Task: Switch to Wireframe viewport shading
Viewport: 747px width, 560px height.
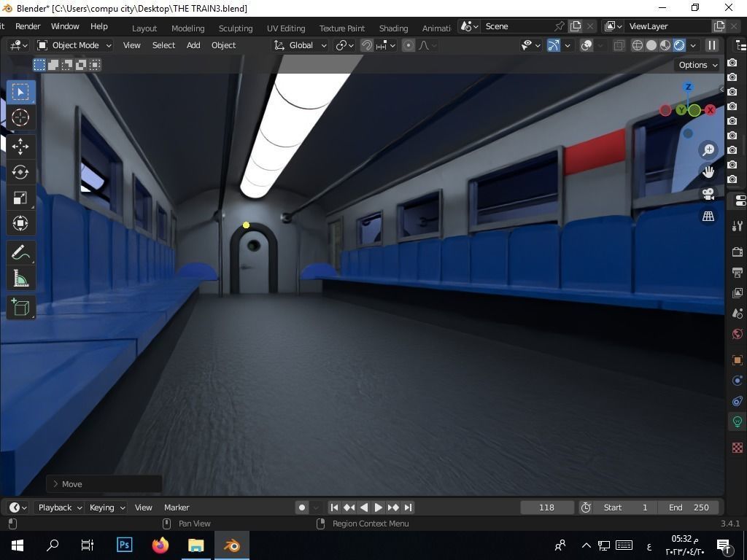Action: tap(638, 45)
